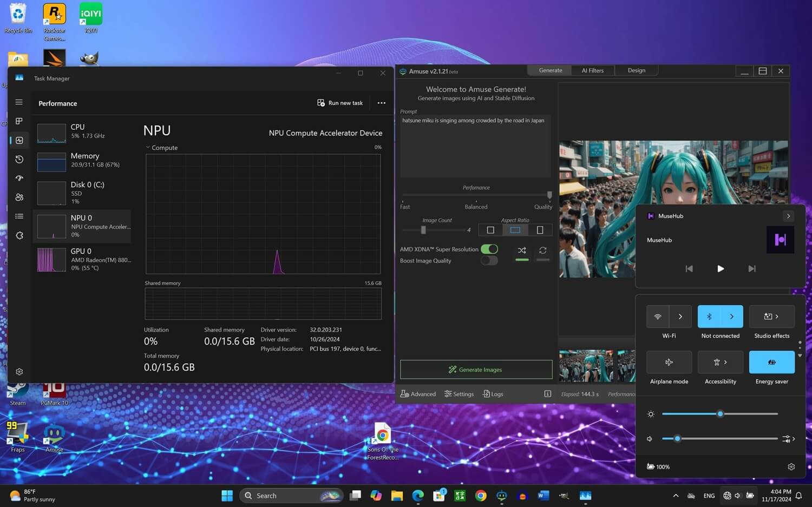Select the CPU performance entry
The height and width of the screenshot is (507, 812).
click(82, 132)
